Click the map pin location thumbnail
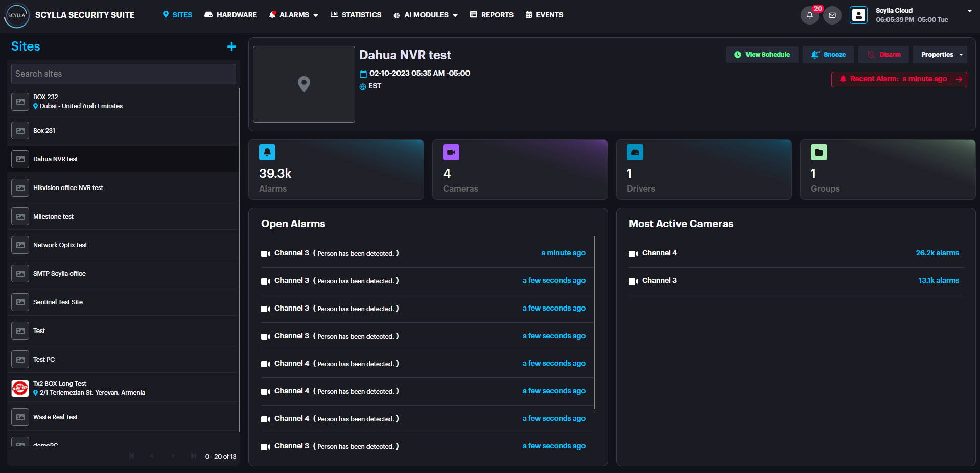Screen dimensions: 980x473 [304, 84]
